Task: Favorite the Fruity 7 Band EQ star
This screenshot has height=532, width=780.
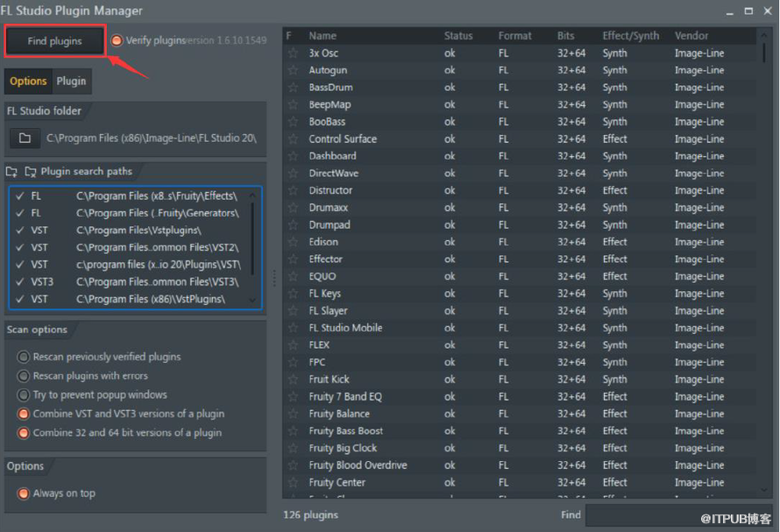Action: coord(293,397)
